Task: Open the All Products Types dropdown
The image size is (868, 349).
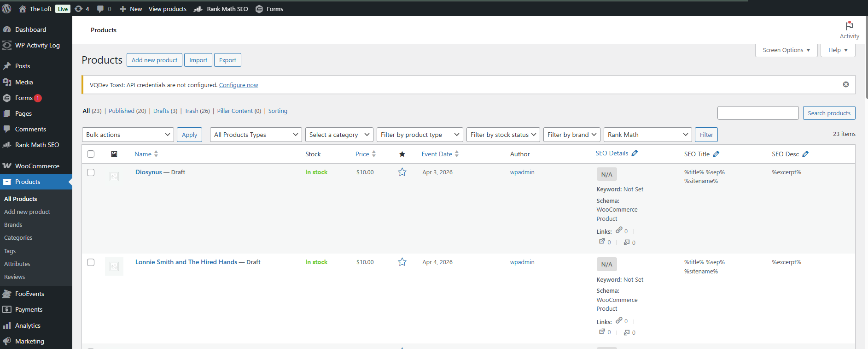Action: click(x=256, y=135)
